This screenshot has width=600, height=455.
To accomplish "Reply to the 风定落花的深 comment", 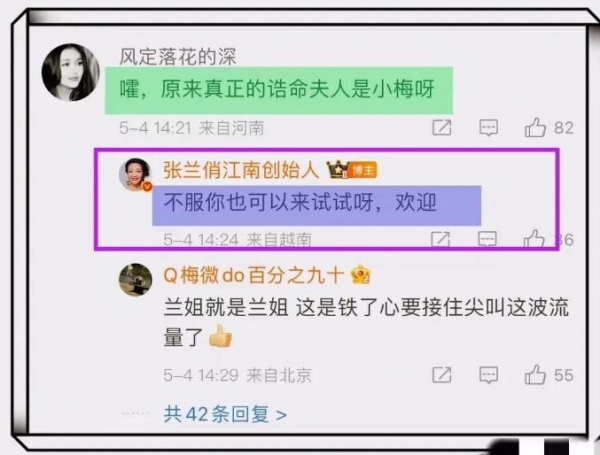I will [489, 128].
